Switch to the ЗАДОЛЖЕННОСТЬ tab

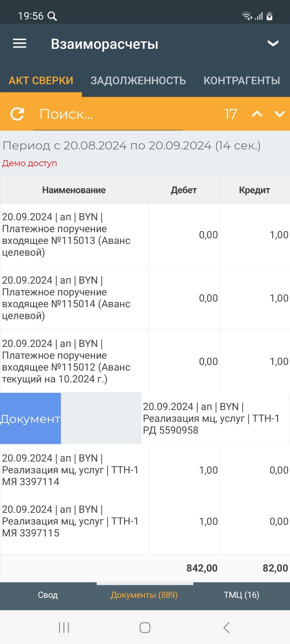(x=138, y=80)
